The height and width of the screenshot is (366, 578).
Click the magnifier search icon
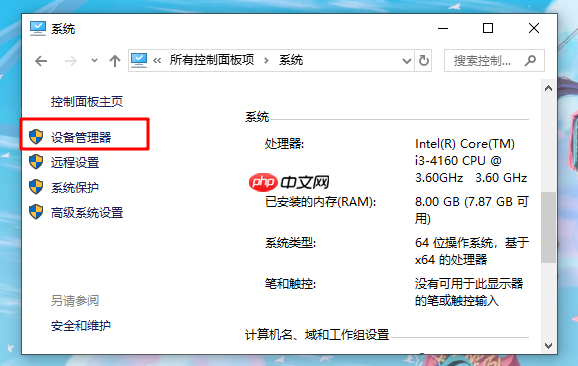pyautogui.click(x=530, y=60)
